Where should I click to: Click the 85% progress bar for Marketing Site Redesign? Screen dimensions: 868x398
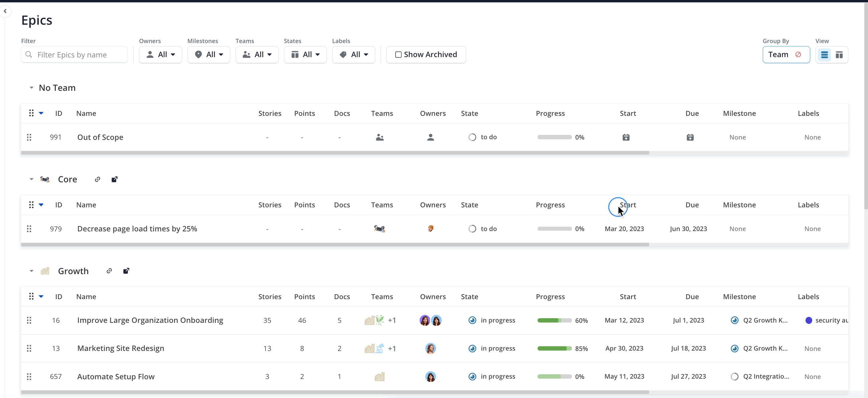click(554, 348)
